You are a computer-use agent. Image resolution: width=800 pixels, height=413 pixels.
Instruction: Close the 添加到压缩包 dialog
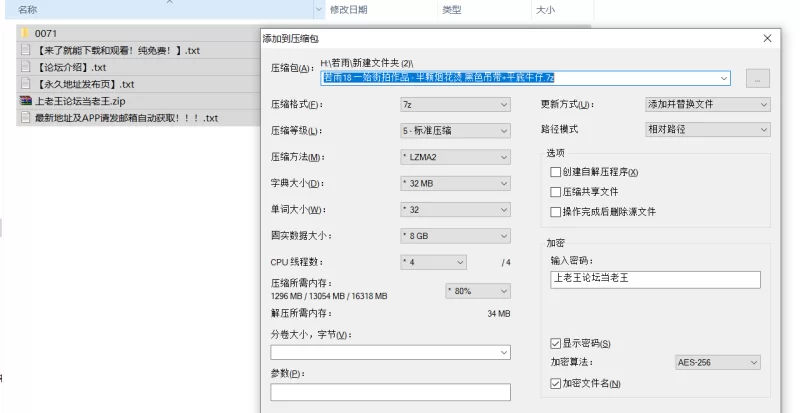click(x=767, y=38)
